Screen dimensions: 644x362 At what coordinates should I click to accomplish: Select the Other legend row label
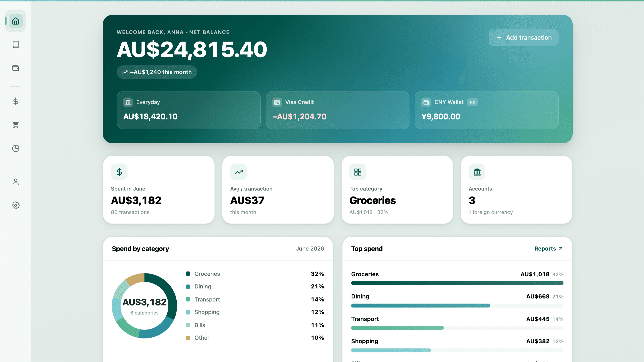pos(202,338)
